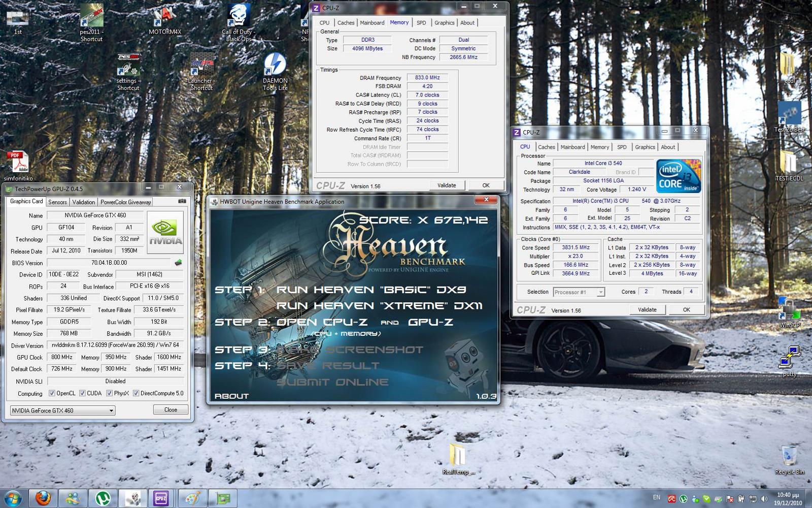Toggle the DirectCompute 5.0 checkbox

point(136,393)
